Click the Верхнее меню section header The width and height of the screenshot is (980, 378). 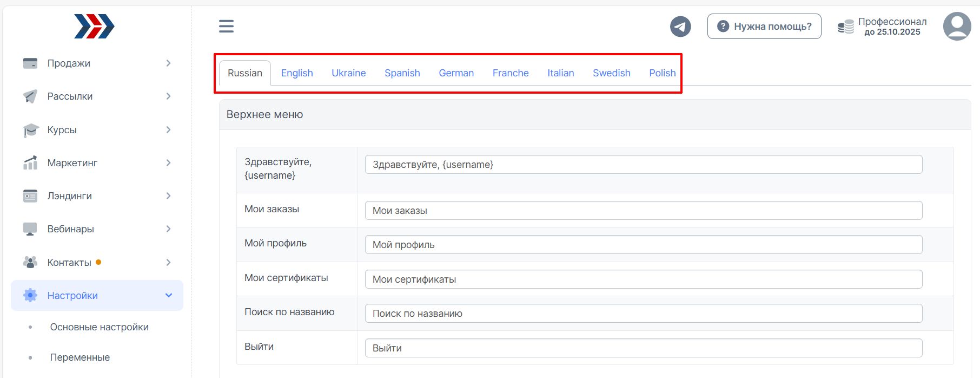point(595,114)
